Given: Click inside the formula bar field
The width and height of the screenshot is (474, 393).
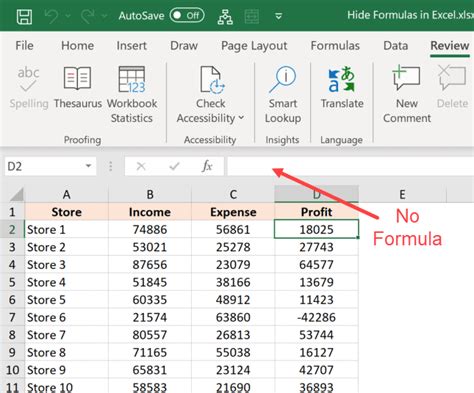Looking at the screenshot, I should pos(350,166).
